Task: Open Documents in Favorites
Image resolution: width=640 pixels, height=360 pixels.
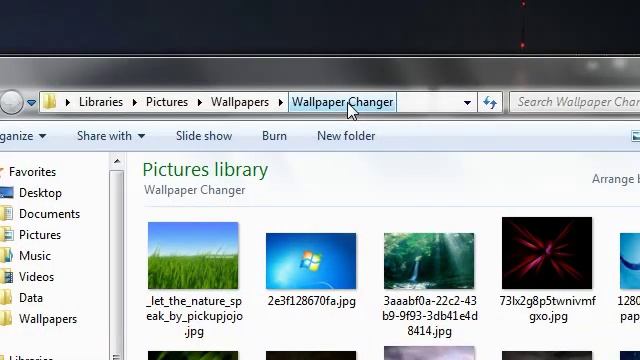Action: [49, 214]
